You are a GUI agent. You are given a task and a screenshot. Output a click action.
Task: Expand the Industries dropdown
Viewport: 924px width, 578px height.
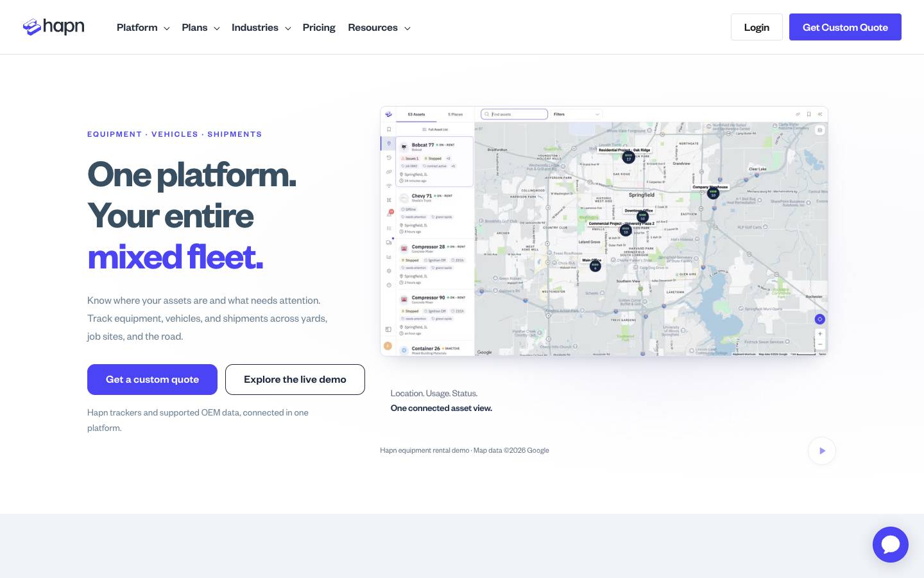coord(261,28)
